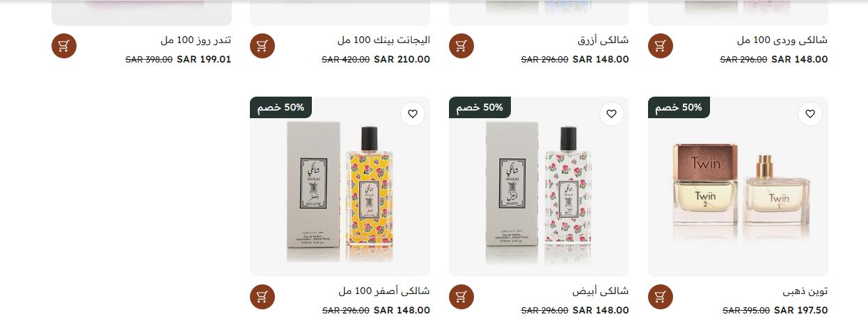Open the Shalki White perfume image
The image size is (868, 317).
point(539,186)
